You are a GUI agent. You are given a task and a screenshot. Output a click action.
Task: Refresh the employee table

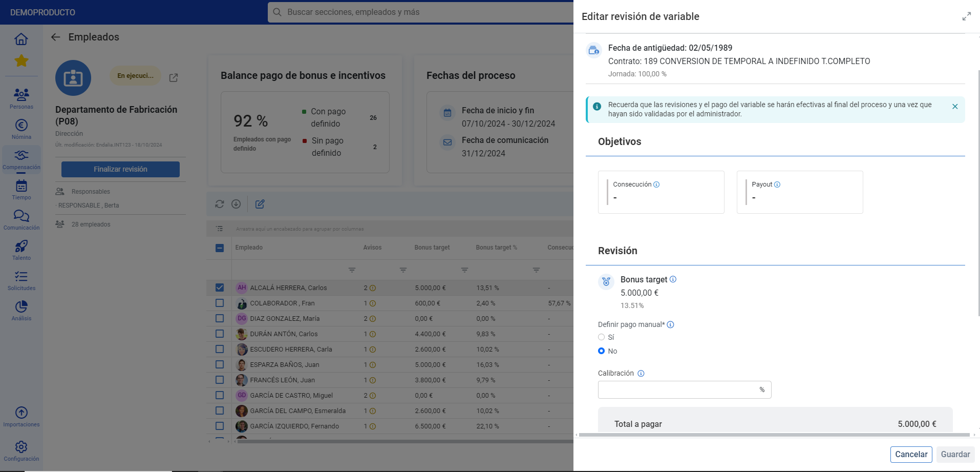coord(220,204)
